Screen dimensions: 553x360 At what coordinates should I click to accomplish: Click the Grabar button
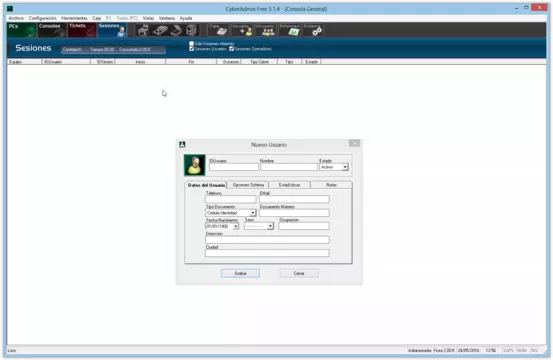point(241,273)
